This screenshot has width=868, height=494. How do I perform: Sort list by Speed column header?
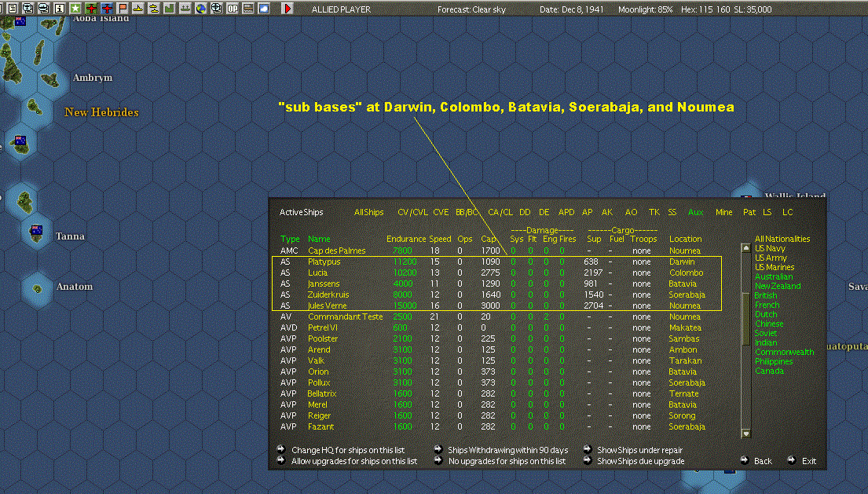click(x=440, y=239)
